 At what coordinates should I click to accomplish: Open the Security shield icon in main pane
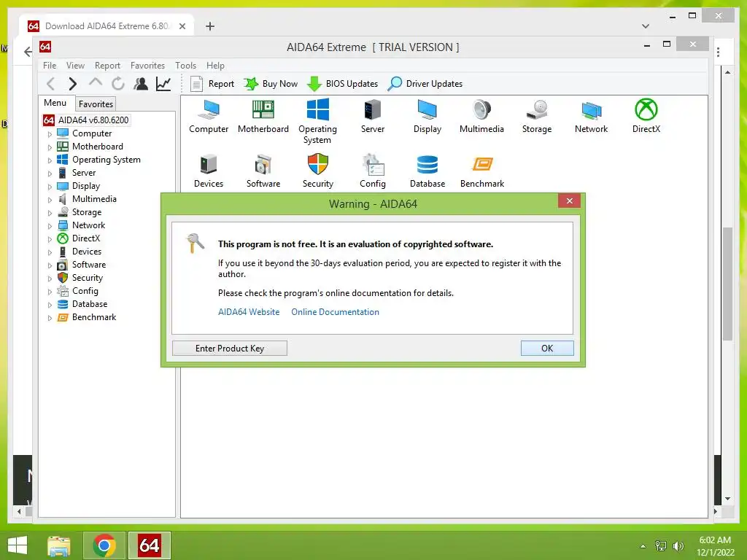coord(318,171)
